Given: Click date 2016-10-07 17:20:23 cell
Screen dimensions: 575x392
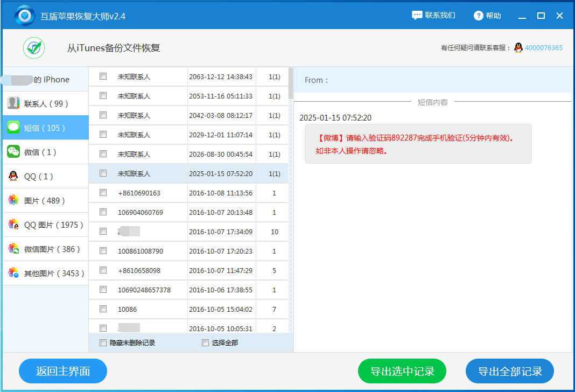Looking at the screenshot, I should pos(221,251).
